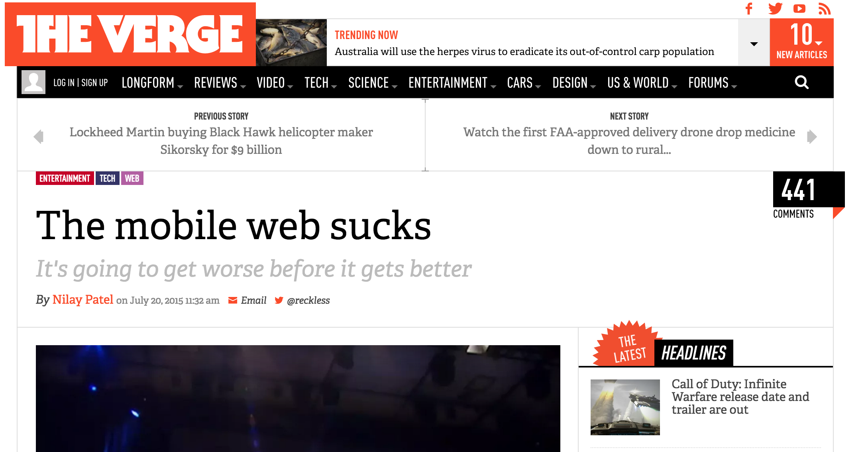Image resolution: width=868 pixels, height=452 pixels.
Task: Go to previous story left arrow
Action: pos(39,137)
